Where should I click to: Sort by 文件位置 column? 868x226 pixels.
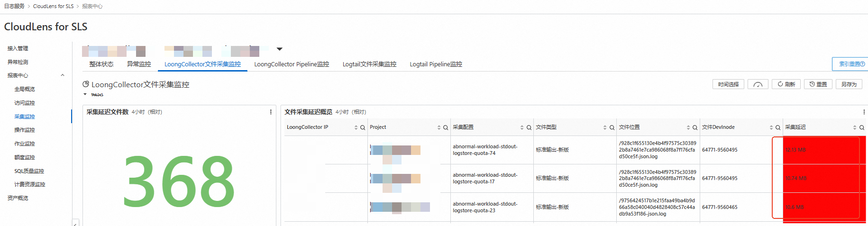(x=688, y=127)
